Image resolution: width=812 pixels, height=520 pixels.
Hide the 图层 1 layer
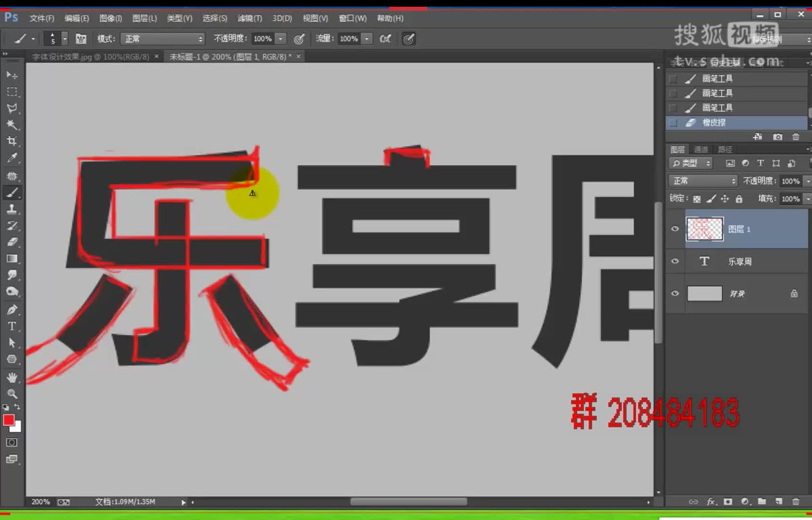pyautogui.click(x=675, y=229)
